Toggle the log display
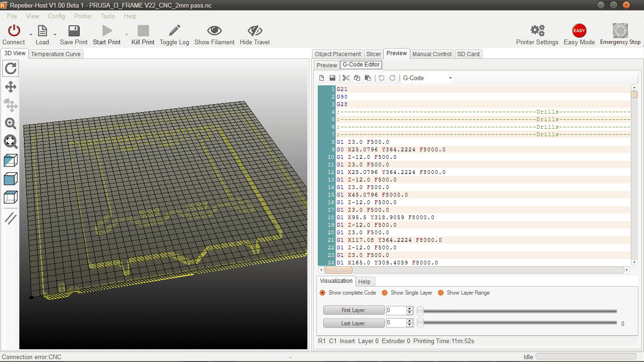Image resolution: width=644 pixels, height=362 pixels. point(174,34)
